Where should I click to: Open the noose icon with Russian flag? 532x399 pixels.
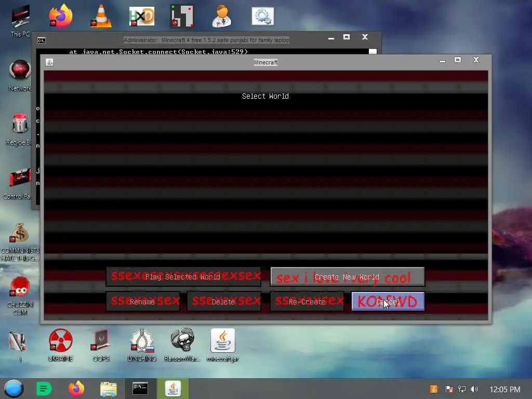pyautogui.click(x=142, y=344)
